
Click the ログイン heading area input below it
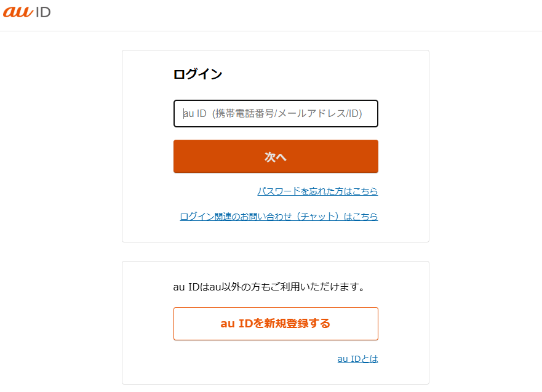tap(276, 113)
